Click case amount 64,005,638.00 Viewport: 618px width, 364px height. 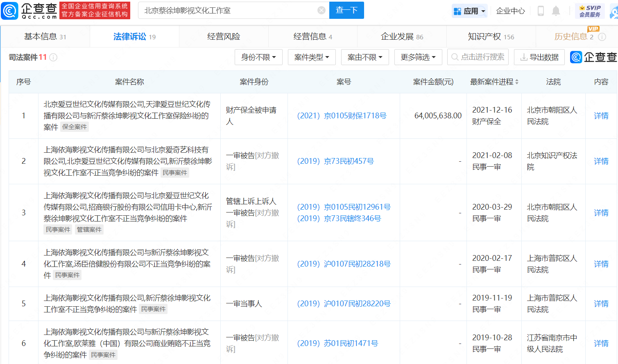(x=438, y=116)
